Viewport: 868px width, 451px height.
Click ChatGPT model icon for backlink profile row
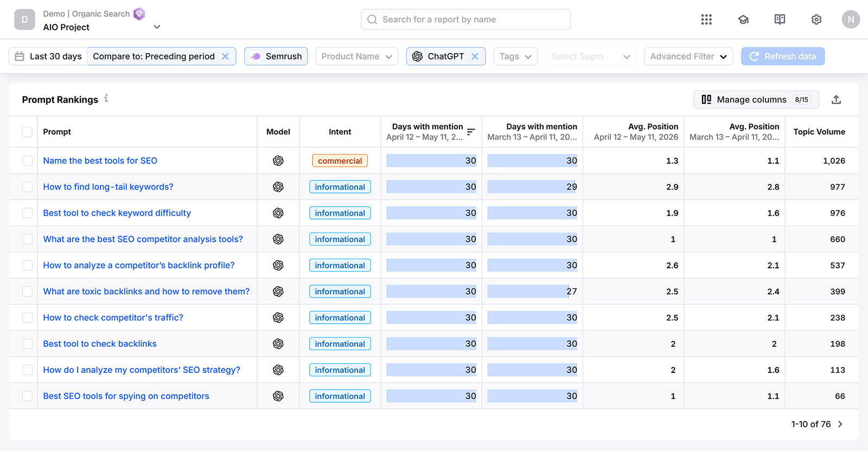(278, 265)
